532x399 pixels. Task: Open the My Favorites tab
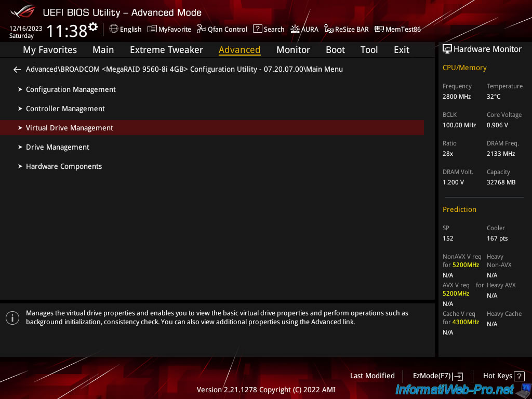(x=50, y=50)
